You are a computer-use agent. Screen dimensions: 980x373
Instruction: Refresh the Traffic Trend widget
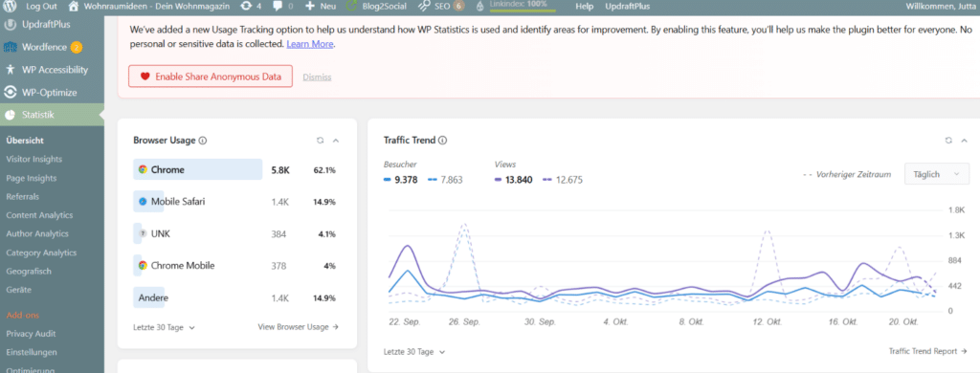pyautogui.click(x=948, y=141)
